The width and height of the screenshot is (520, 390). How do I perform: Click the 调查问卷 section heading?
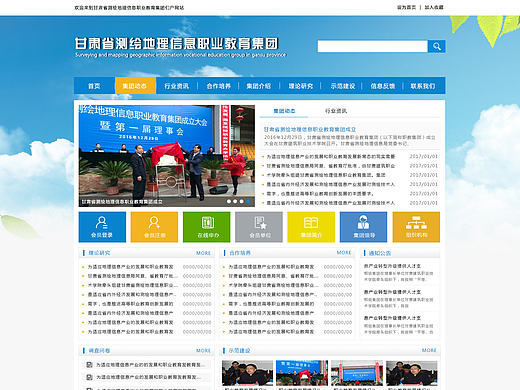99,351
